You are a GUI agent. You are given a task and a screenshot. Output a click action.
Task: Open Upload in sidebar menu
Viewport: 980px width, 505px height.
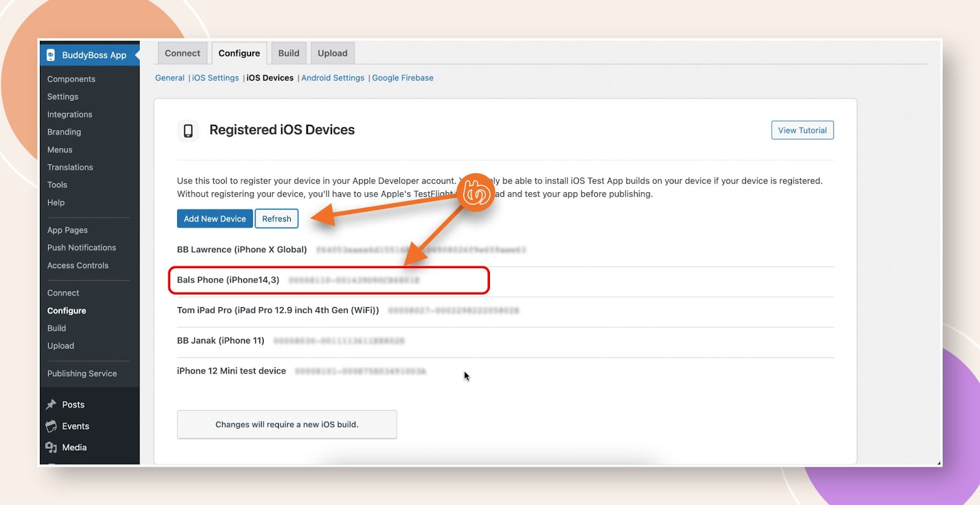61,346
